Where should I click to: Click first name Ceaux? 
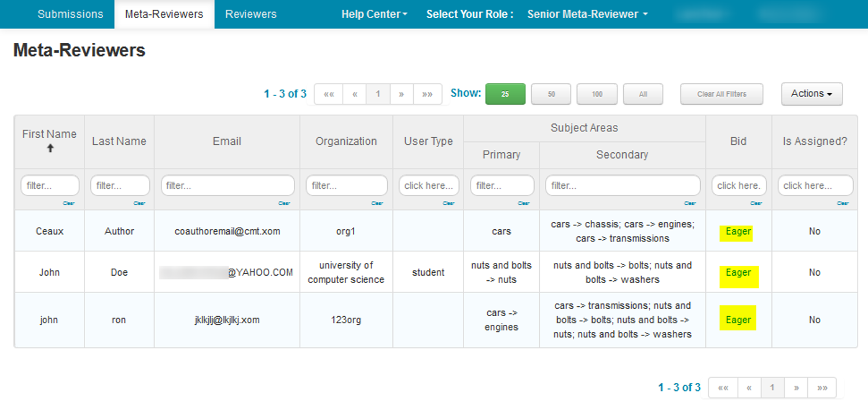click(49, 231)
